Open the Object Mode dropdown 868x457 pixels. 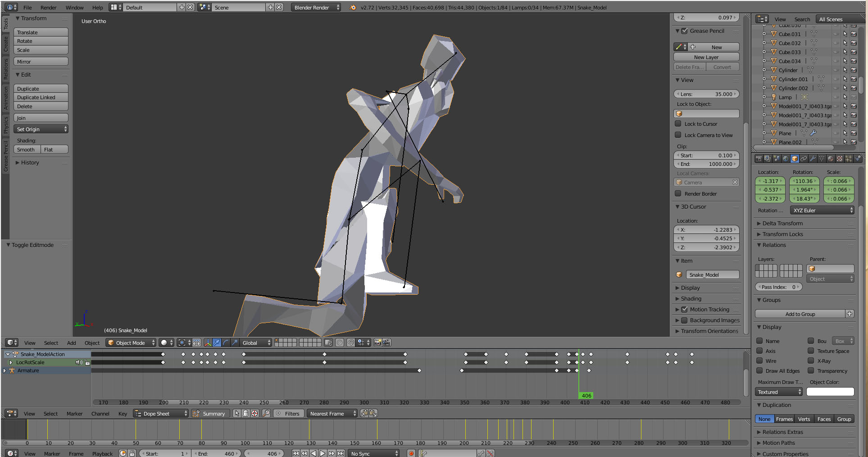(x=131, y=343)
